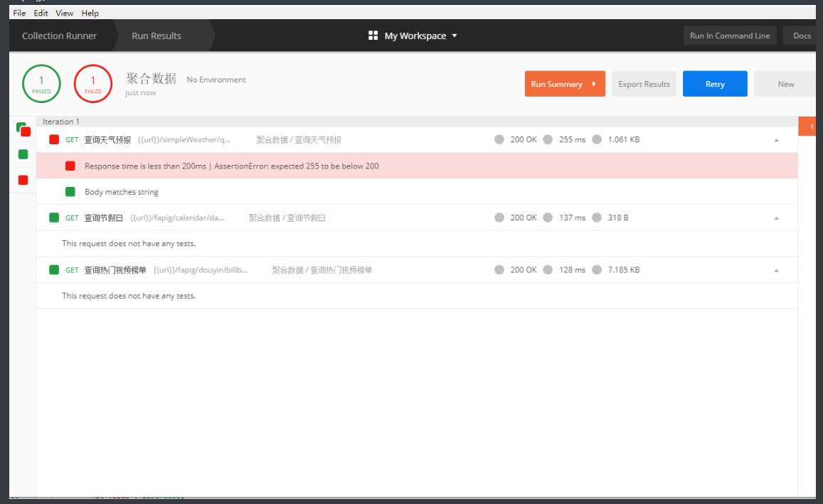The width and height of the screenshot is (823, 504).
Task: Click the Run Summary arrow icon
Action: click(x=594, y=84)
